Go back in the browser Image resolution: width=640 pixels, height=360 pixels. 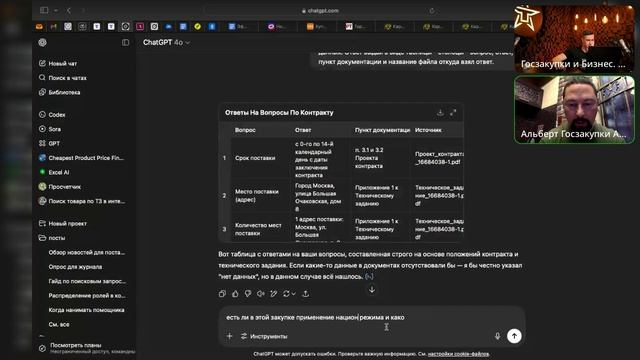pyautogui.click(x=69, y=10)
